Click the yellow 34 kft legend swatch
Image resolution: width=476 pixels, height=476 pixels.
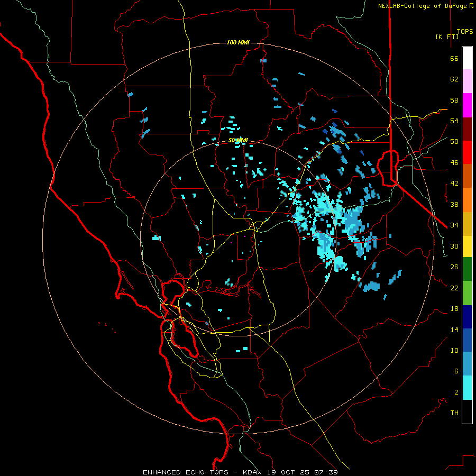click(467, 246)
